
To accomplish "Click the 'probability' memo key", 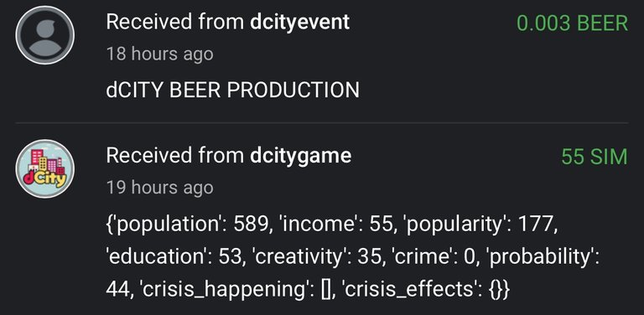I will [543, 257].
